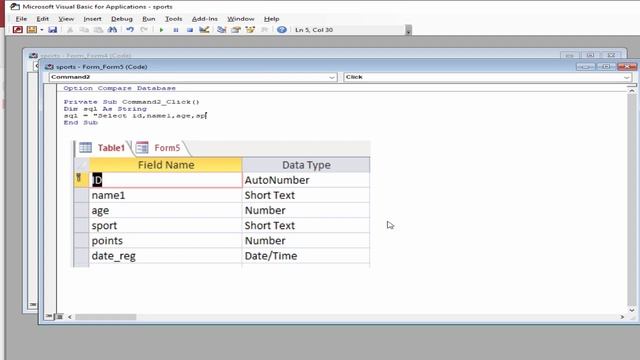Open the Tools menu
This screenshot has width=640, height=360.
pyautogui.click(x=173, y=19)
